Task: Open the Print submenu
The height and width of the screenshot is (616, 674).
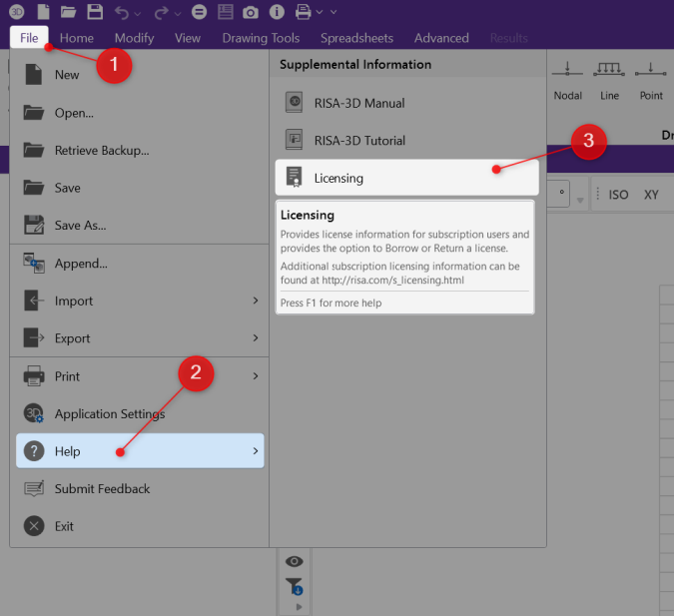Action: pos(140,376)
